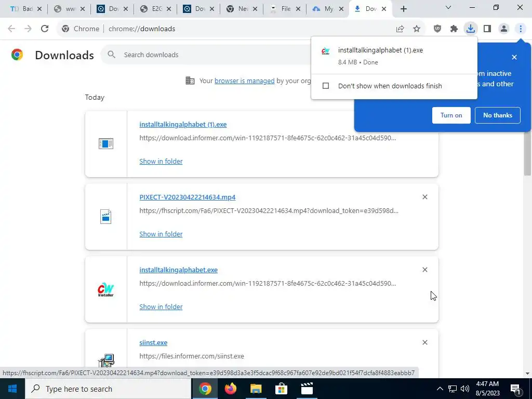Switch to the New tab
Screen dimensions: 532x399
[x=241, y=9]
